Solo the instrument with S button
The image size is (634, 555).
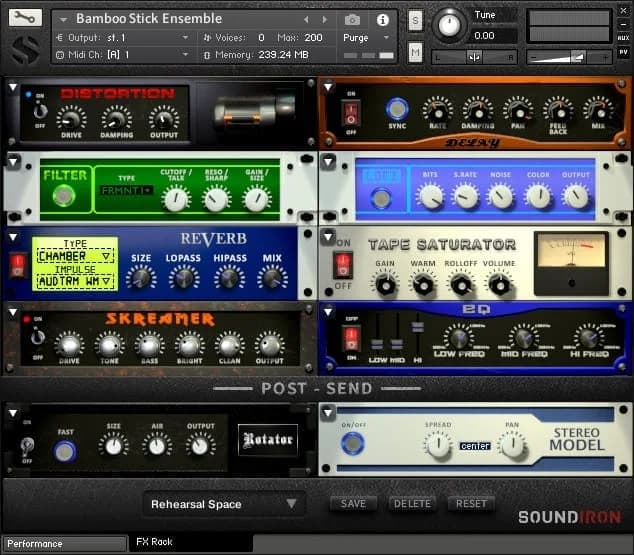415,20
